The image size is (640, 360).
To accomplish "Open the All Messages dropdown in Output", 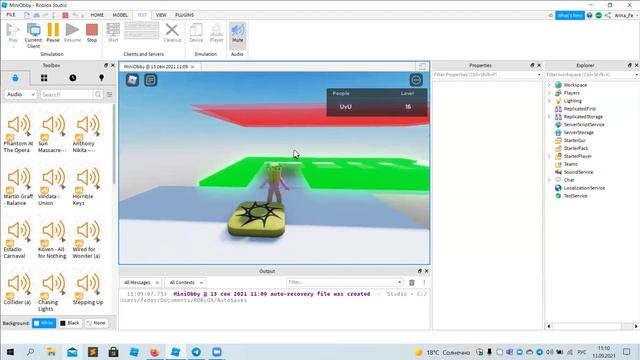I will pos(141,282).
